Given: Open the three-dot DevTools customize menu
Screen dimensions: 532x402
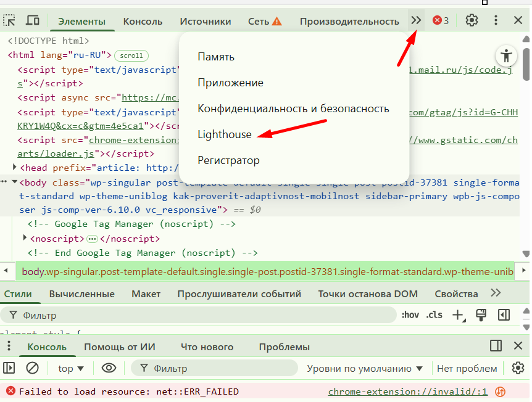Looking at the screenshot, I should (x=496, y=20).
